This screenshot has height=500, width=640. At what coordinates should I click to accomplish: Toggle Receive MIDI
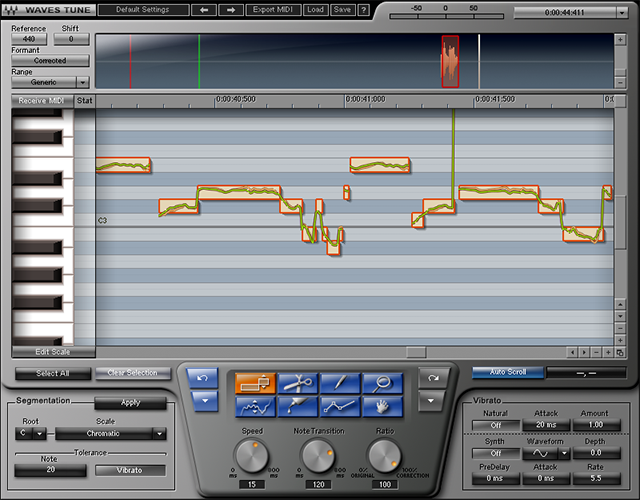pyautogui.click(x=42, y=100)
